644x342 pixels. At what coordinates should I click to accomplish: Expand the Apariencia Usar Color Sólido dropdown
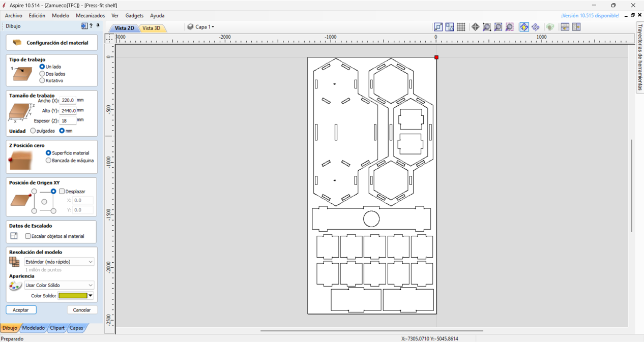point(59,285)
